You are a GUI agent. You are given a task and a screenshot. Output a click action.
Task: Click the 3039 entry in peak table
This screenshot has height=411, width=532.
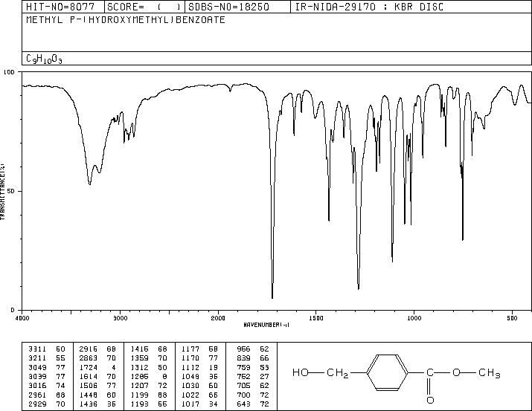click(x=37, y=376)
